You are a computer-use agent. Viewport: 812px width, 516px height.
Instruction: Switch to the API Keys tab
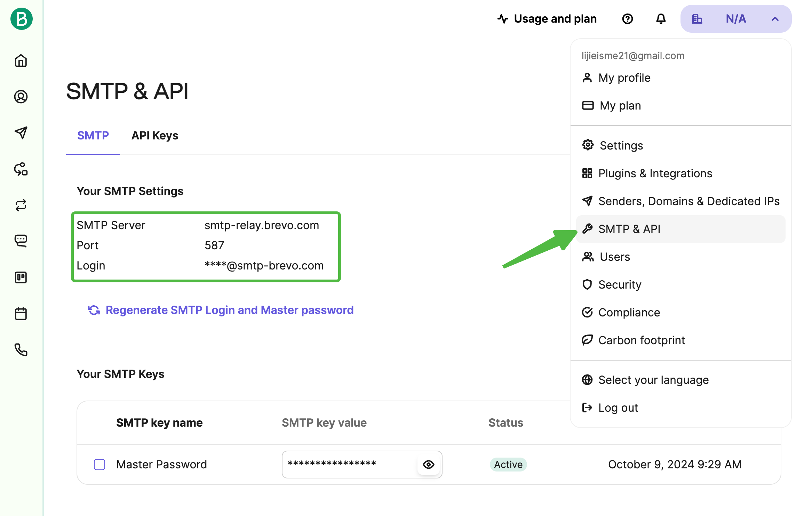tap(155, 136)
